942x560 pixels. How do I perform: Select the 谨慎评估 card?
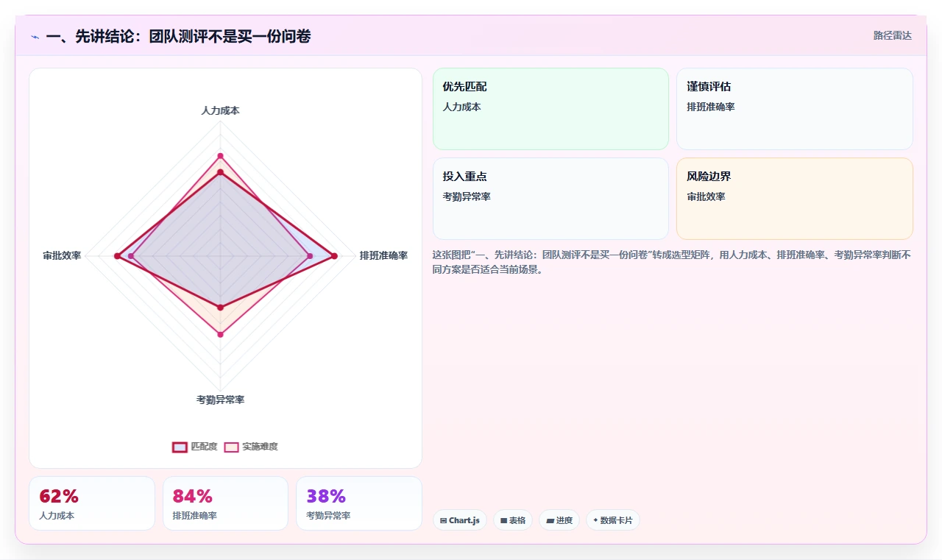click(795, 109)
